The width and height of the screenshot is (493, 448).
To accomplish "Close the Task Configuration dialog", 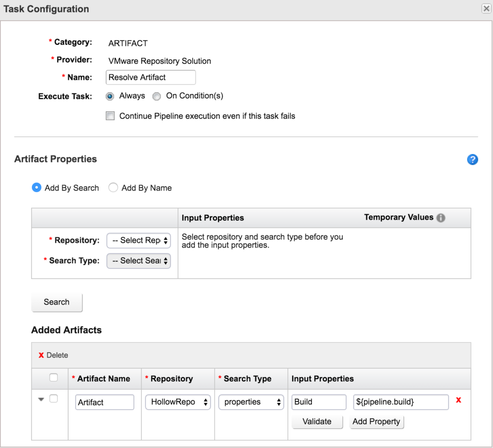I will click(x=486, y=9).
